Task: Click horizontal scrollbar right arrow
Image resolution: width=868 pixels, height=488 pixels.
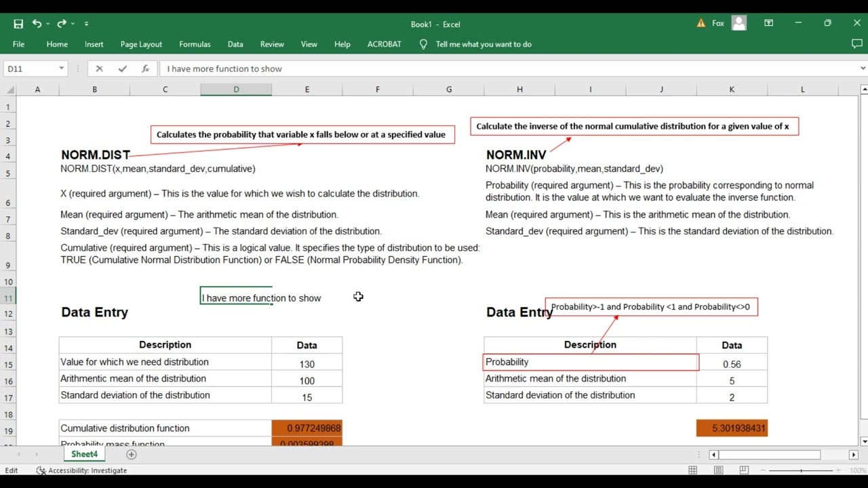Action: (854, 455)
